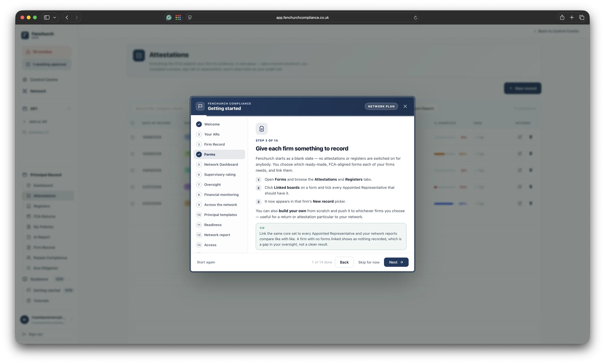The height and width of the screenshot is (364, 605).
Task: Show the tab overview icon
Action: [x=582, y=17]
